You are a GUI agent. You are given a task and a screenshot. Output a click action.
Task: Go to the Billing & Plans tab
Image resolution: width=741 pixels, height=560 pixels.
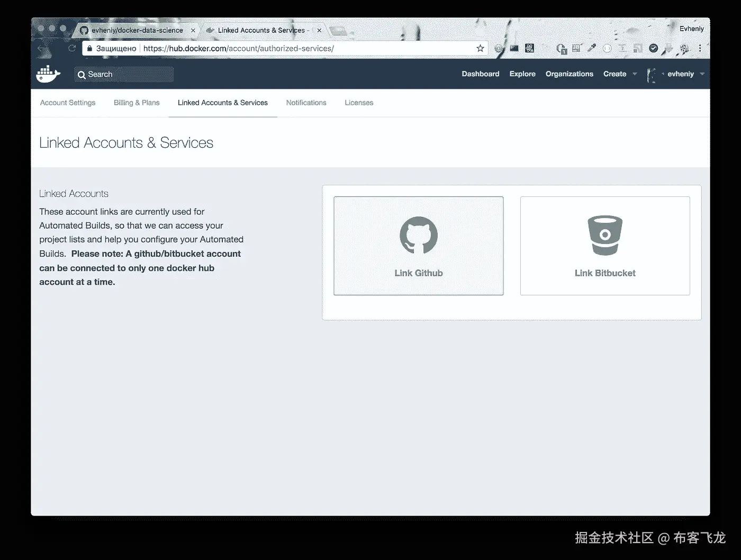pyautogui.click(x=137, y=103)
